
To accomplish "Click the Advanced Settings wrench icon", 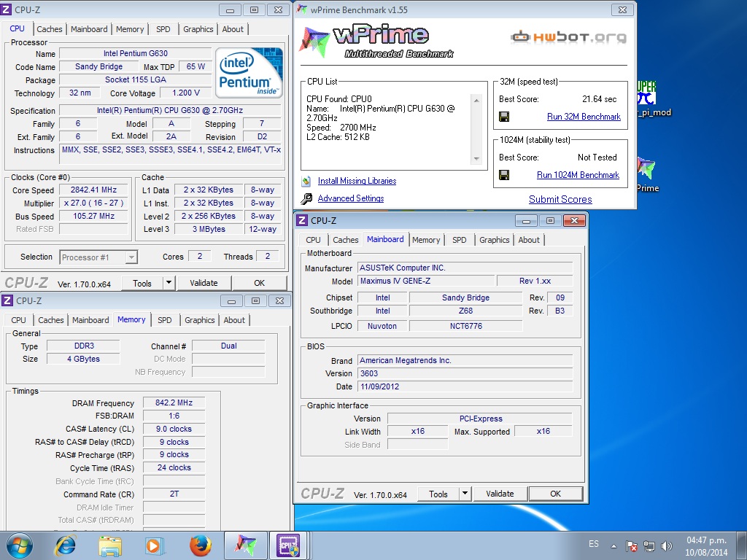I will (306, 198).
